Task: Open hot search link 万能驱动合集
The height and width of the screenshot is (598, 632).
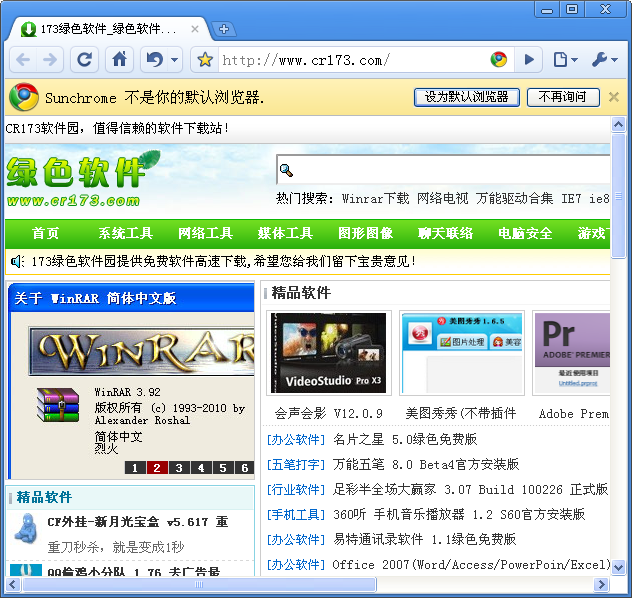Action: 514,199
